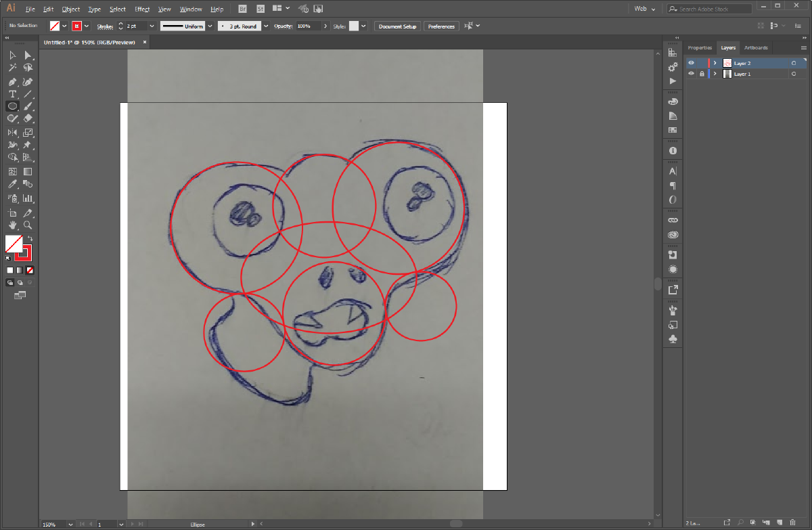Select the Zoom tool

coord(27,225)
